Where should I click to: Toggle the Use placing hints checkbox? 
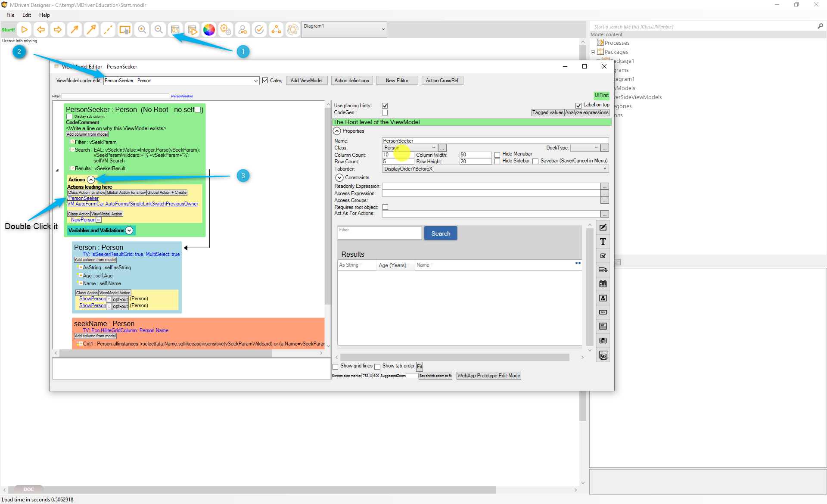[x=385, y=106]
